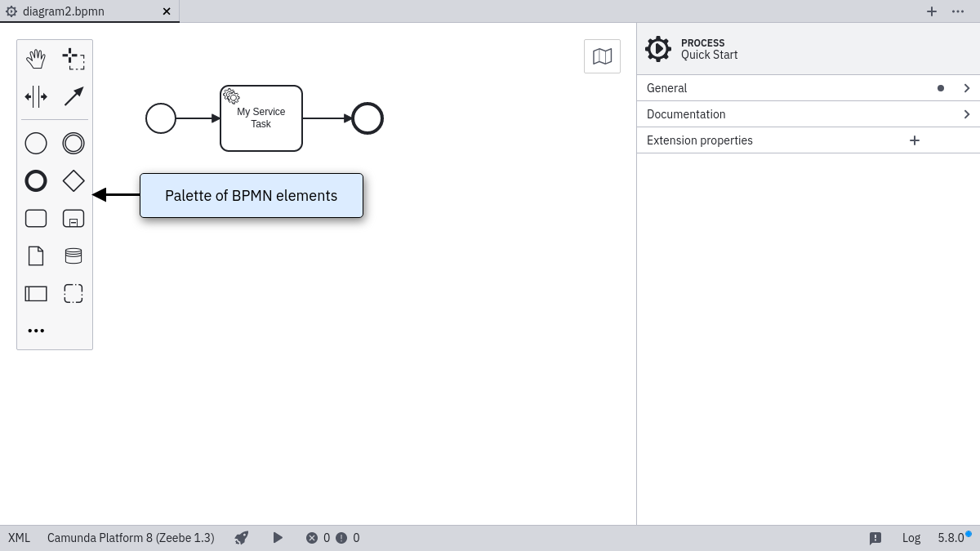Open the tab bar more options menu
Viewport: 980px width, 551px height.
point(958,11)
